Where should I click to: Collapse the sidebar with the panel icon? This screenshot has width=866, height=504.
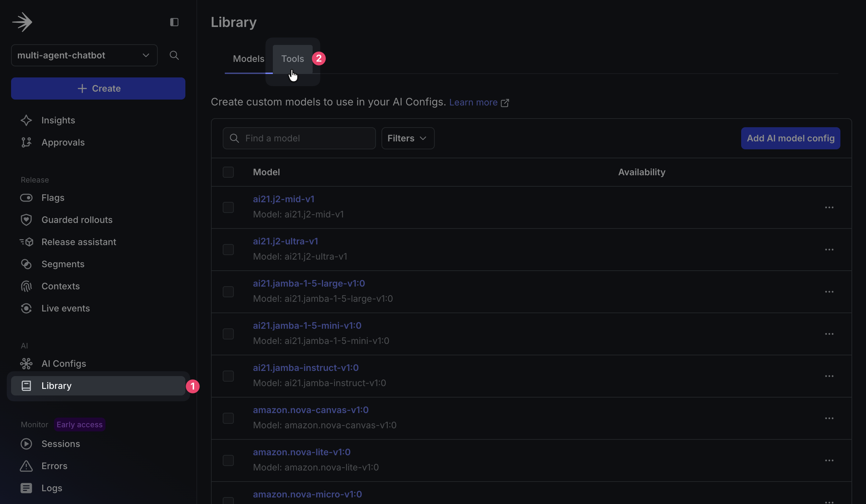(x=174, y=22)
